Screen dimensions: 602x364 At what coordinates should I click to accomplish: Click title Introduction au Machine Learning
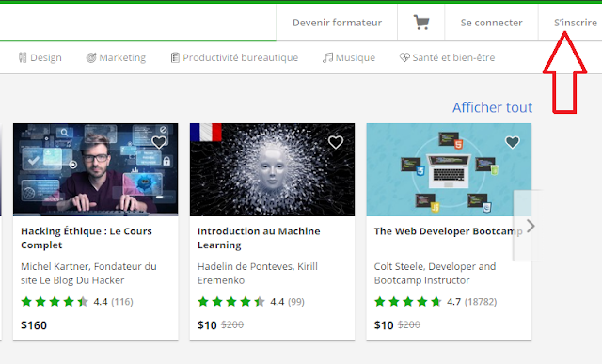[x=259, y=238]
